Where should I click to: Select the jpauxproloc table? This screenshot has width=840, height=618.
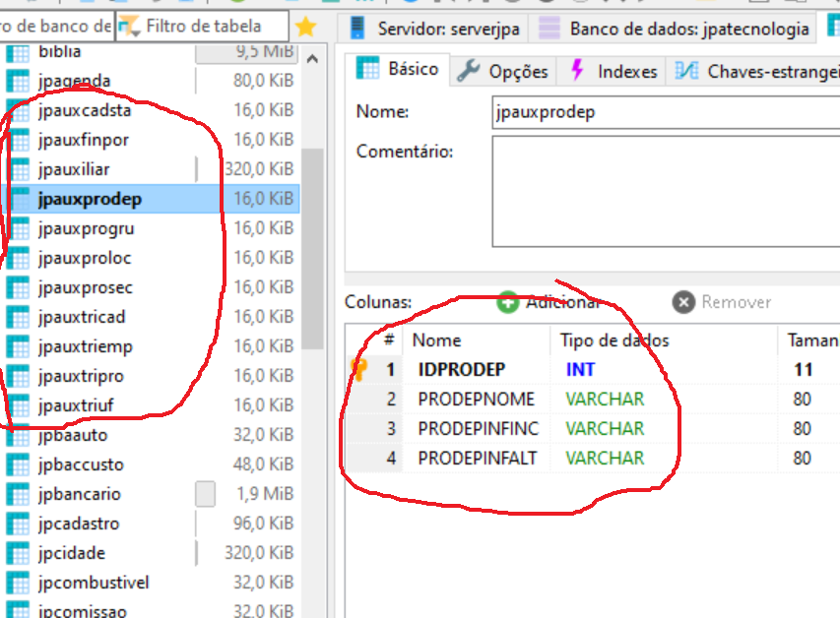(x=85, y=258)
